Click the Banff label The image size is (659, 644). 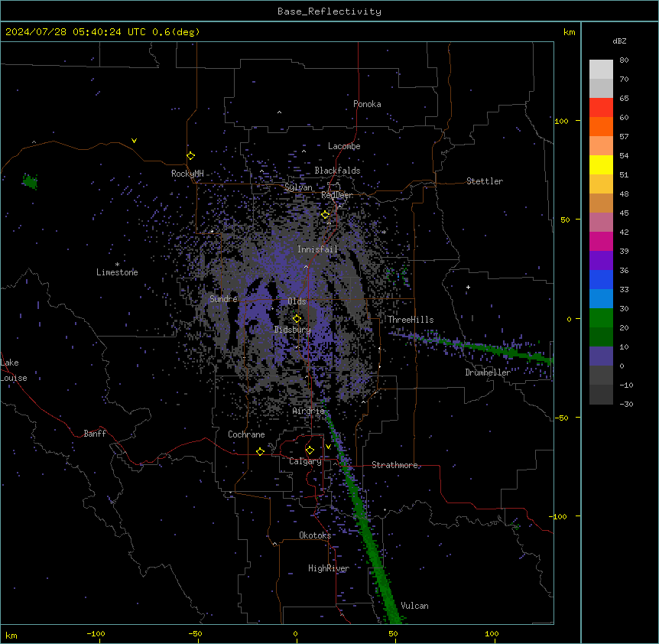click(x=95, y=434)
